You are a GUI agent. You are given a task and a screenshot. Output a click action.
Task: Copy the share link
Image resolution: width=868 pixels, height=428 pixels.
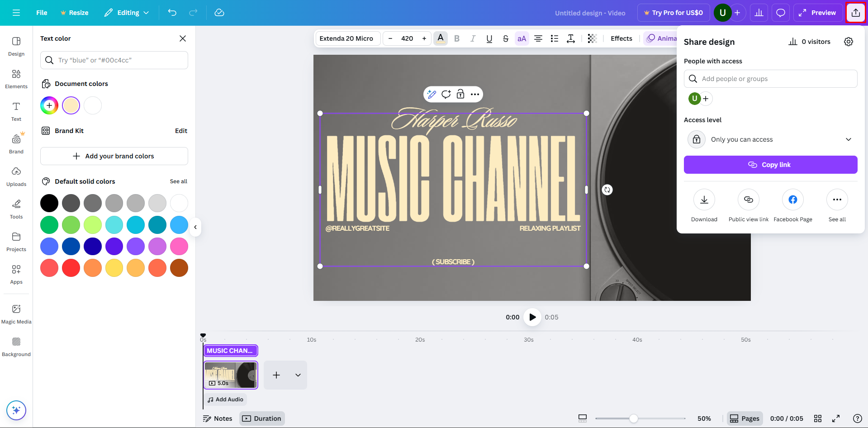click(770, 165)
